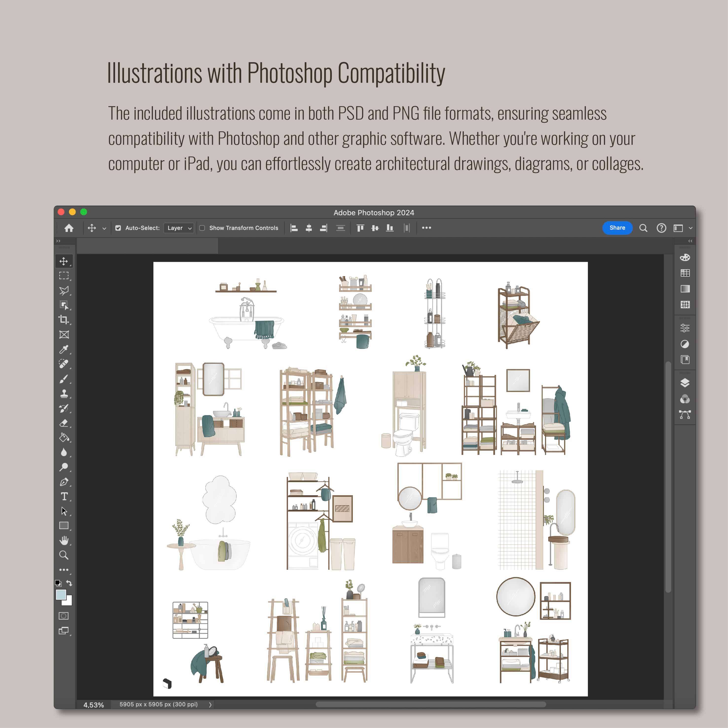The height and width of the screenshot is (728, 728).
Task: Open the Edit Toolbar three-dots menu
Action: point(64,570)
